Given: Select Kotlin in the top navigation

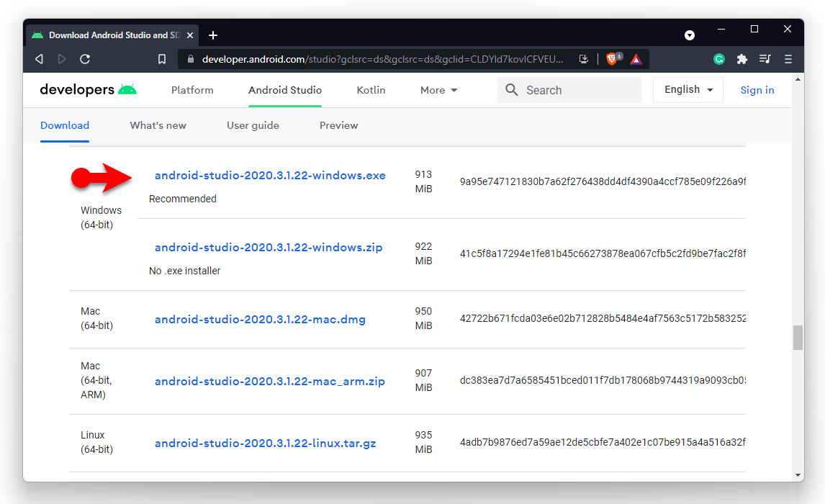Looking at the screenshot, I should point(371,90).
